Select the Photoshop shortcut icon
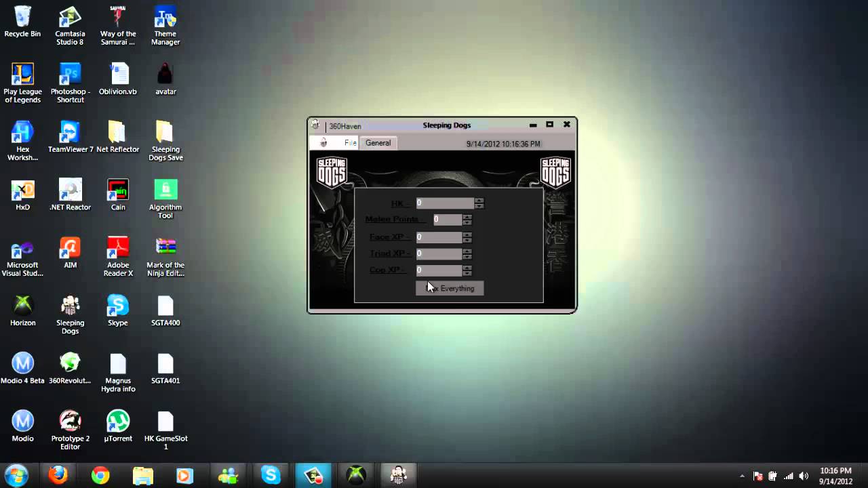868x488 pixels. tap(70, 83)
